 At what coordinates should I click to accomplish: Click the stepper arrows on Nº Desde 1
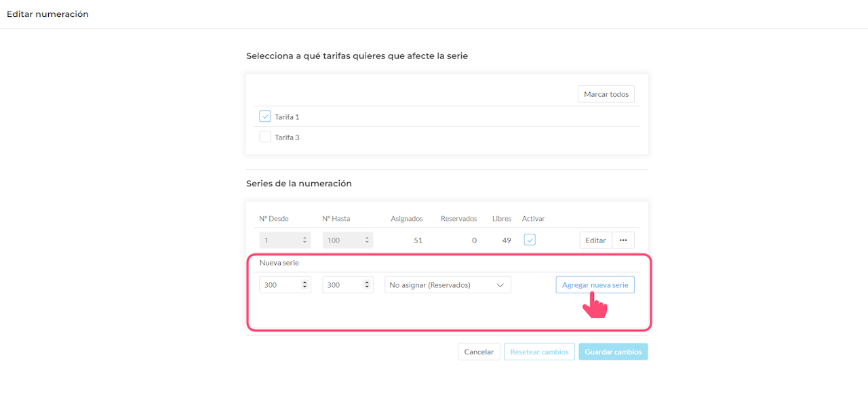pyautogui.click(x=305, y=240)
